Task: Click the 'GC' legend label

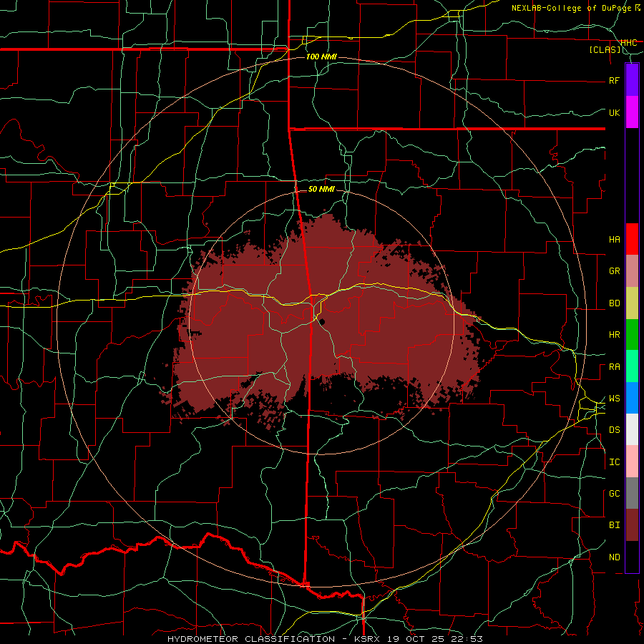Action: pyautogui.click(x=614, y=494)
